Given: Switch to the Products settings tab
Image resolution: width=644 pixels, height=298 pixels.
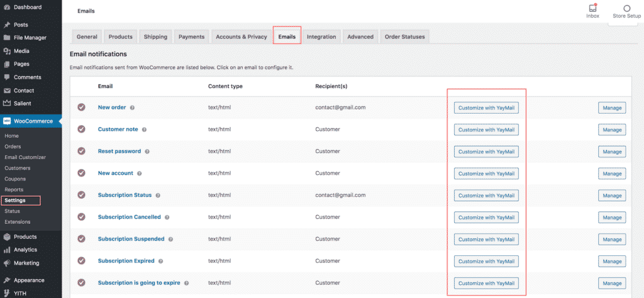Looking at the screenshot, I should (x=120, y=36).
